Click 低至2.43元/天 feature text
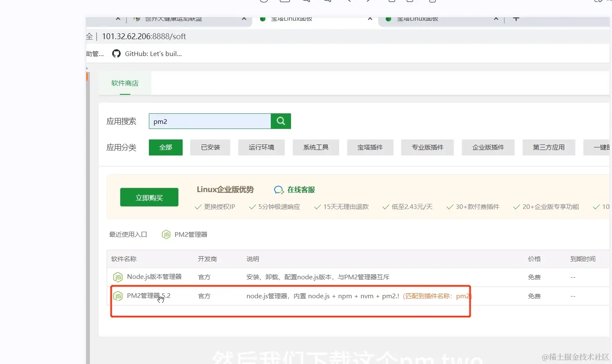The image size is (612, 364). (x=412, y=207)
